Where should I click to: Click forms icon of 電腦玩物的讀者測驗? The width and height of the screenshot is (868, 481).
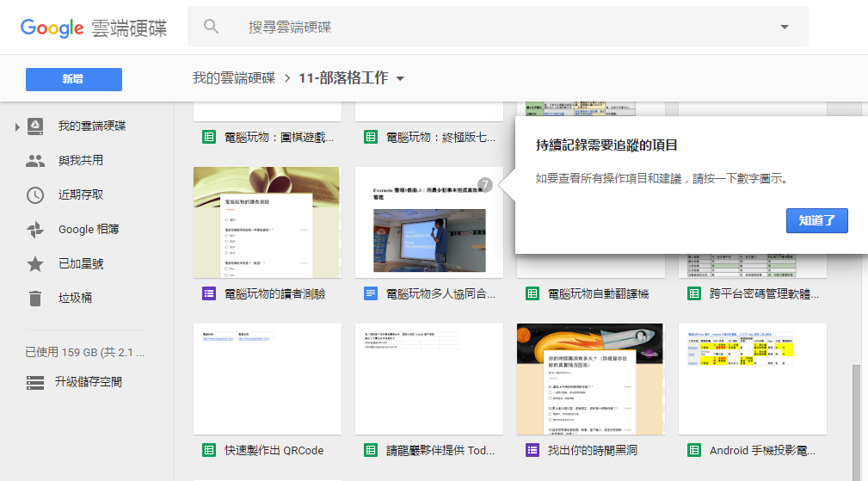(209, 293)
